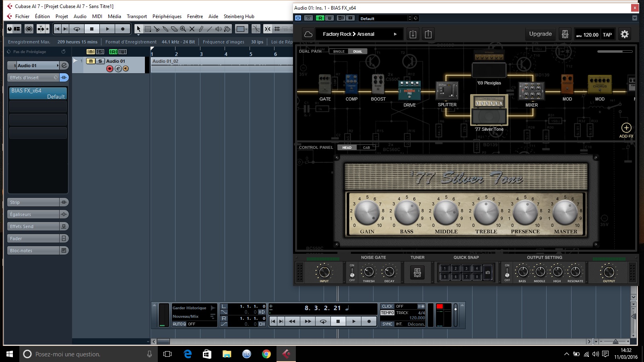644x362 pixels.
Task: Click the GAIN knob on amp head
Action: [x=367, y=213]
